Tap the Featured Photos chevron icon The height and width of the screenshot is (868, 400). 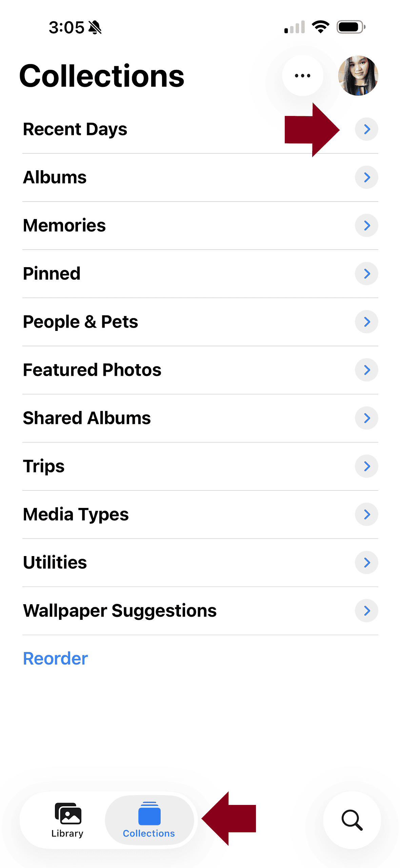[x=366, y=370]
